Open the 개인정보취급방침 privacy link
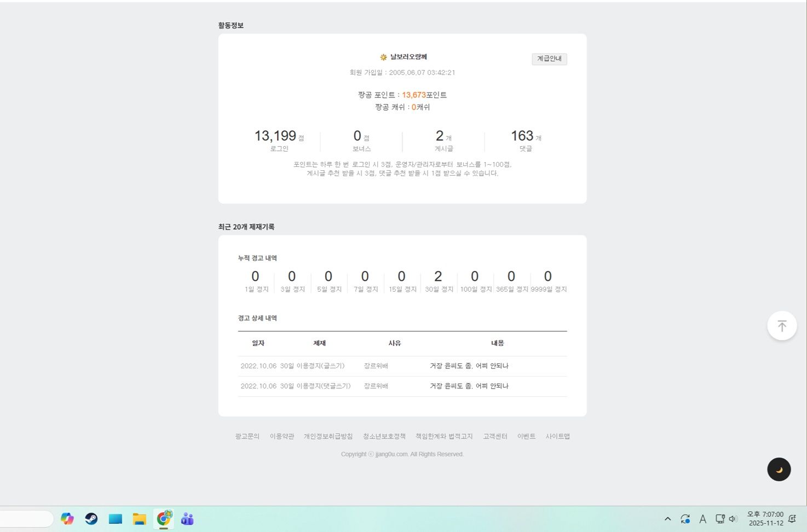The width and height of the screenshot is (807, 532). [x=328, y=436]
